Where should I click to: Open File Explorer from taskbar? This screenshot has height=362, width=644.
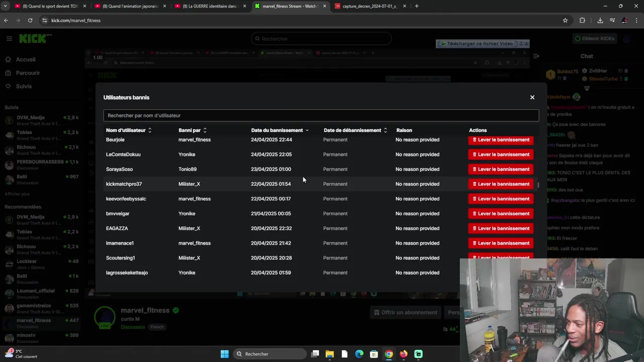(330, 354)
